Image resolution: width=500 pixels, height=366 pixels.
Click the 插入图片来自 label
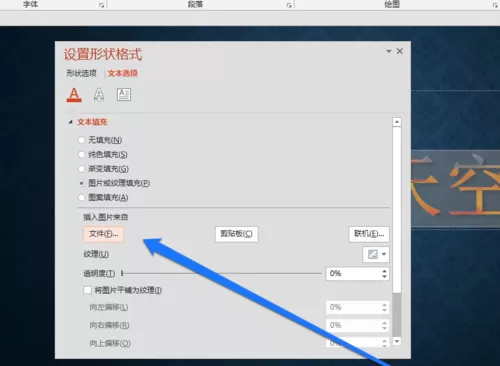pyautogui.click(x=105, y=217)
